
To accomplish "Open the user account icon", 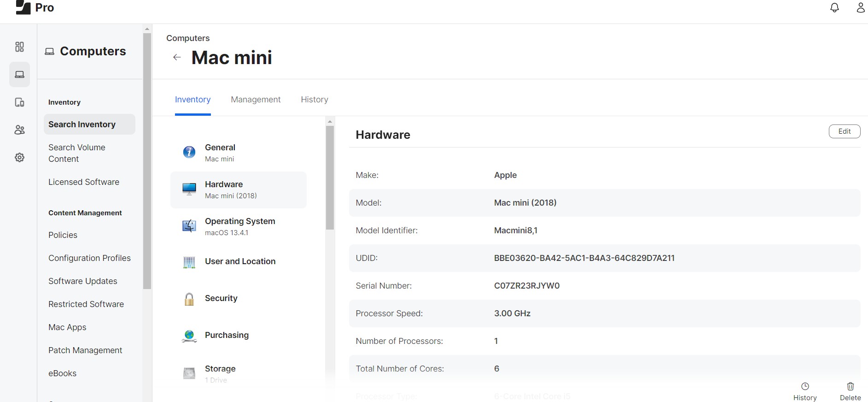I will [860, 8].
